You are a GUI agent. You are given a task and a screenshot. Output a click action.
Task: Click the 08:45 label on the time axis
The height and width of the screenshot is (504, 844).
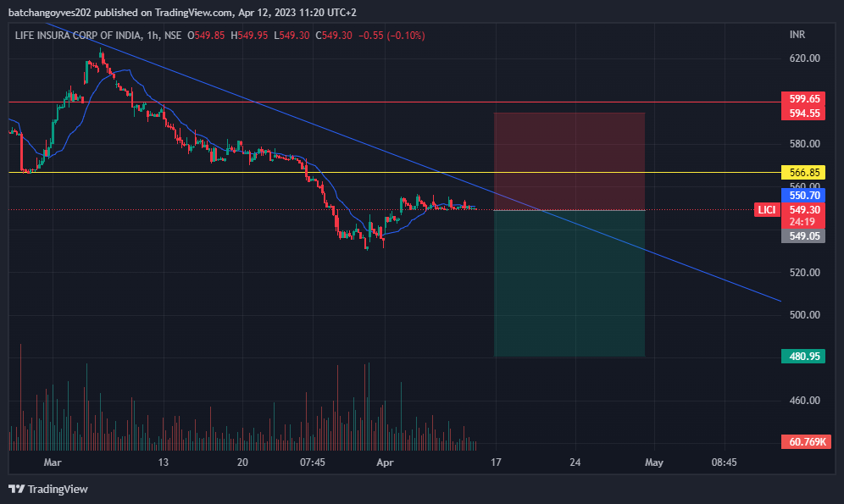(724, 462)
